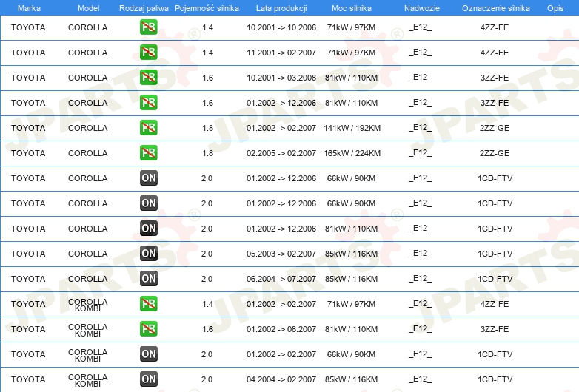Click the 1CD-FTV code in the 04.2004 -> 02.2007 row

[495, 379]
